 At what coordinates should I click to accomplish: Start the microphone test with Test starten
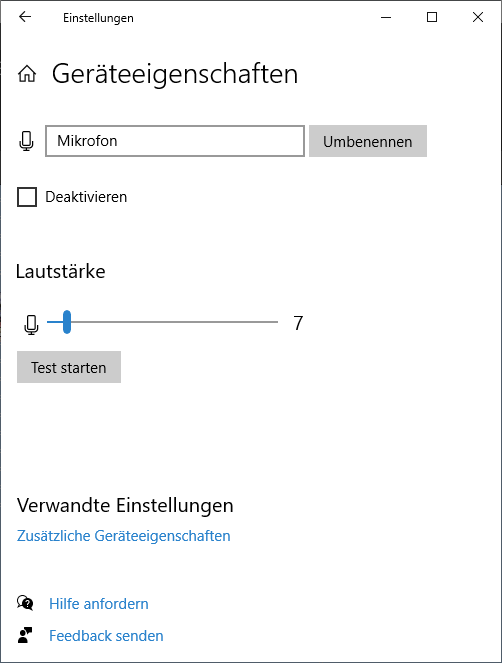pyautogui.click(x=69, y=367)
